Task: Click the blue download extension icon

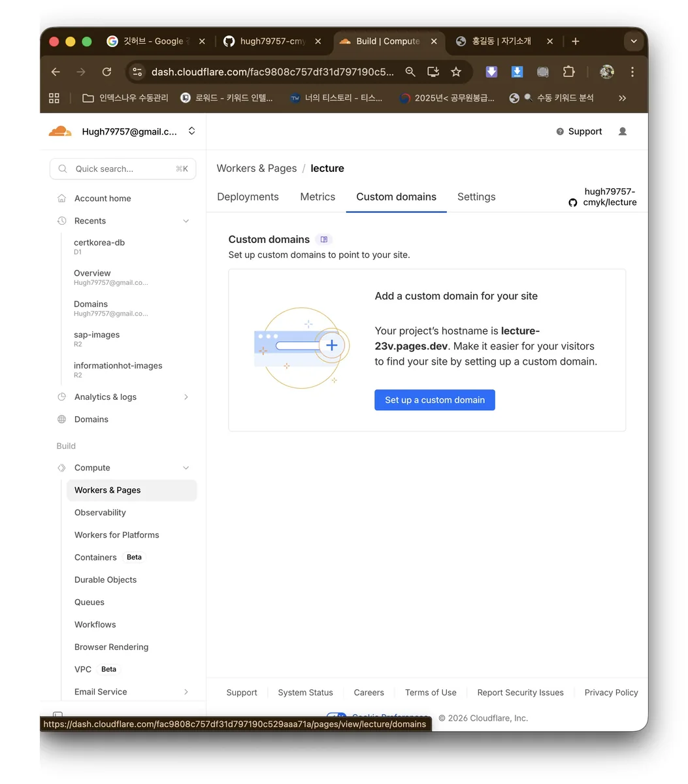Action: [517, 72]
